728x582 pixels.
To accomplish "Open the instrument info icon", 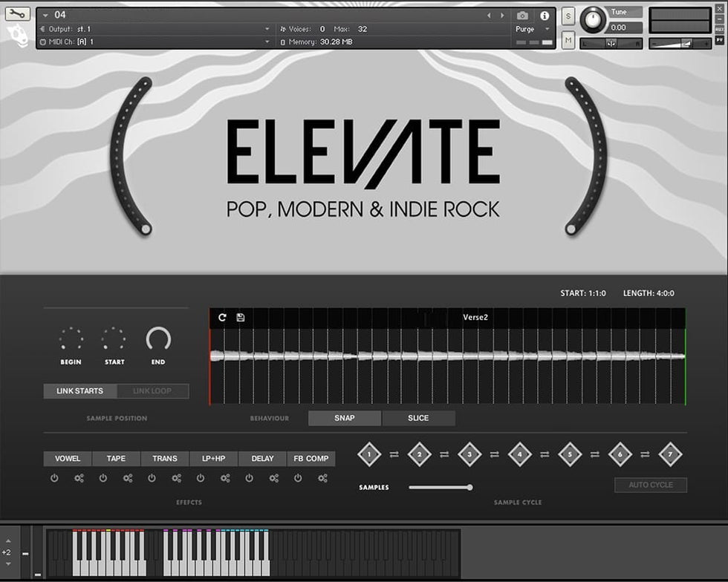I will [545, 16].
